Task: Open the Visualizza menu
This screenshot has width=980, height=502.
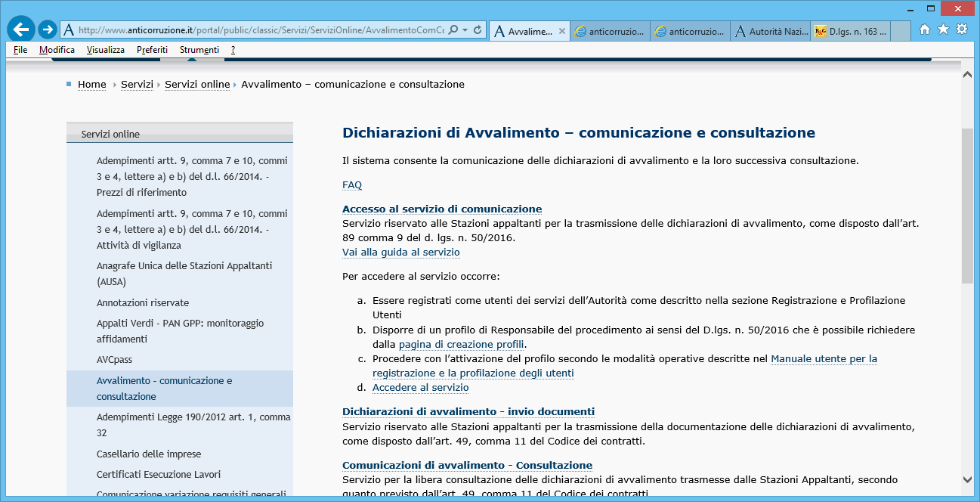Action: pos(105,50)
